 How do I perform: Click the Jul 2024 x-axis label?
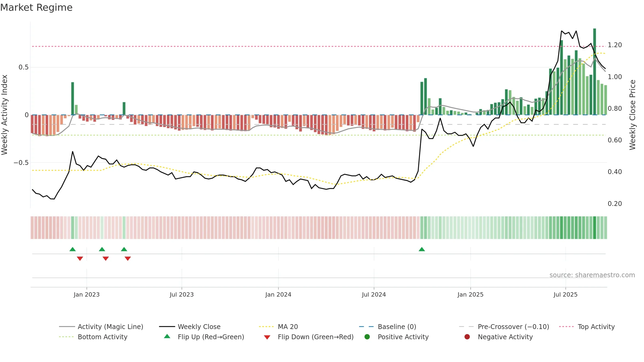tap(374, 295)
